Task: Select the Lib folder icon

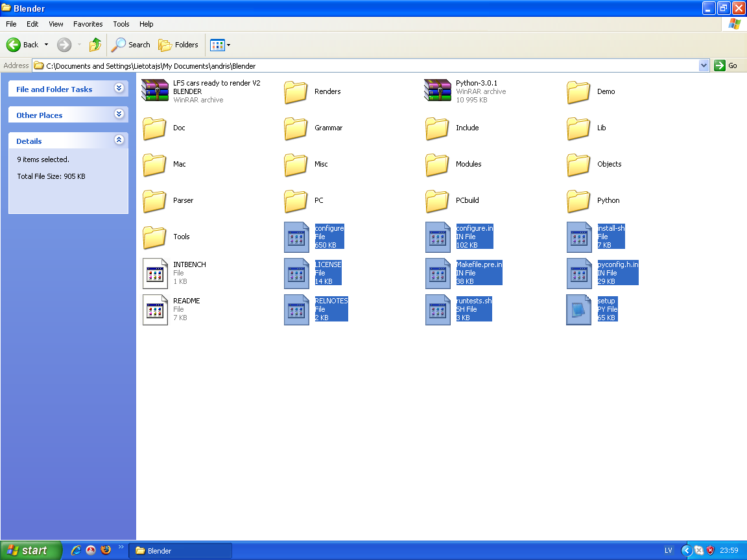Action: [x=578, y=128]
